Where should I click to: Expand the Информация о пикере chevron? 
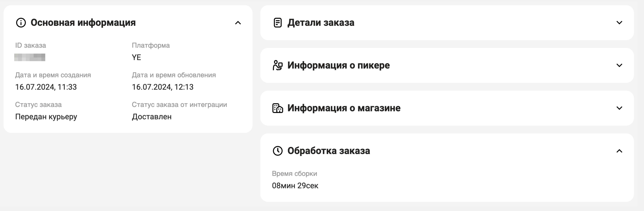point(619,65)
